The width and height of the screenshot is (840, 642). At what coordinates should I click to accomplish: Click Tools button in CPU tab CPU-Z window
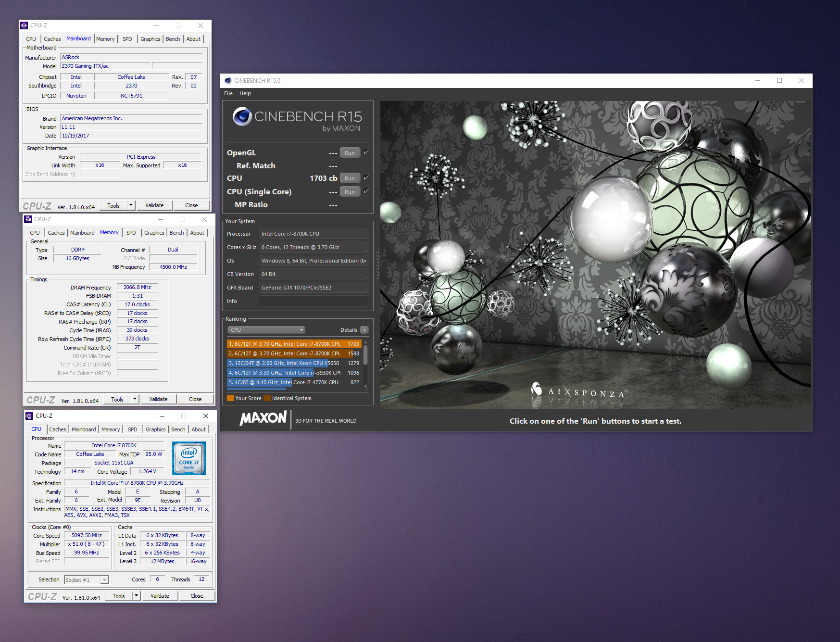119,596
